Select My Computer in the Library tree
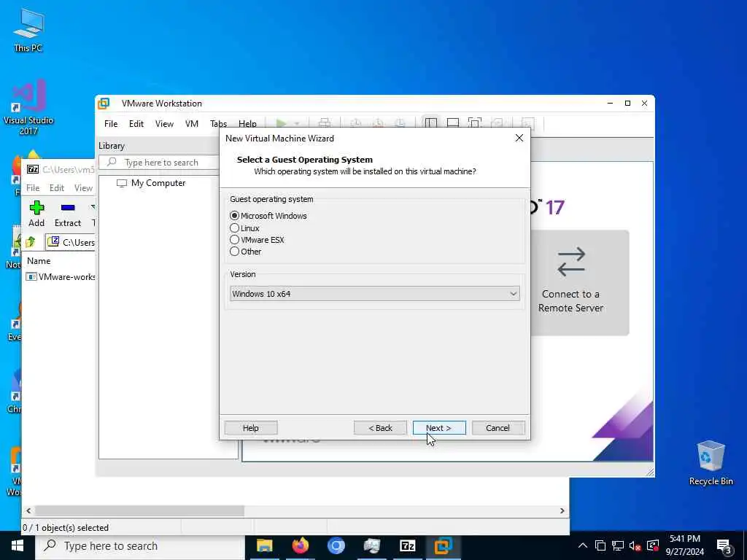The width and height of the screenshot is (747, 560). (x=151, y=183)
